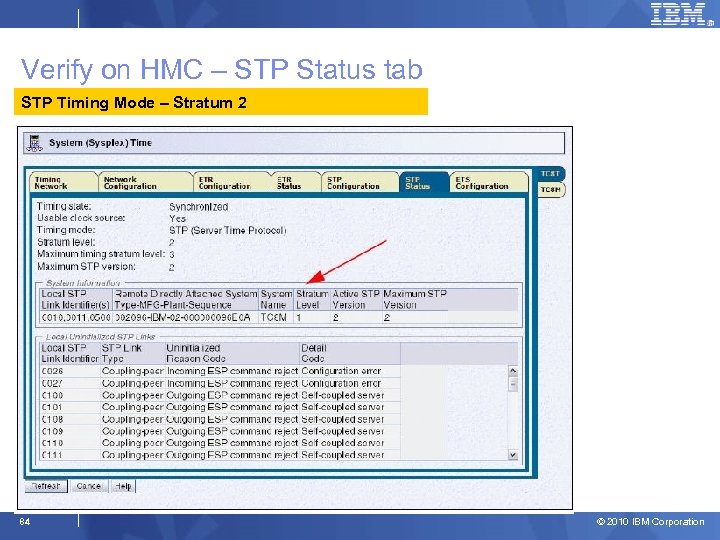Select the TC8M system side tab
Screen dimensions: 720x540
[551, 190]
